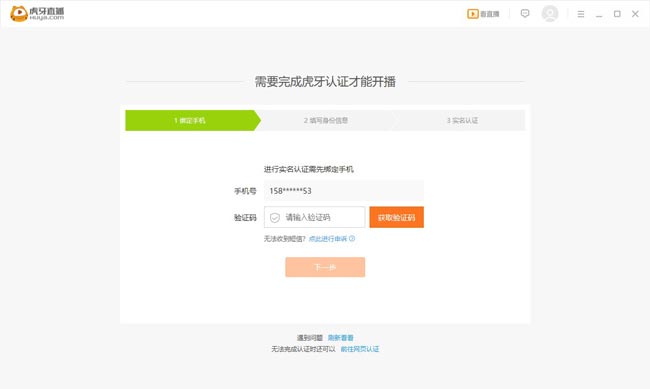The image size is (650, 389).
Task: Click the 手机号 label
Action: (245, 191)
